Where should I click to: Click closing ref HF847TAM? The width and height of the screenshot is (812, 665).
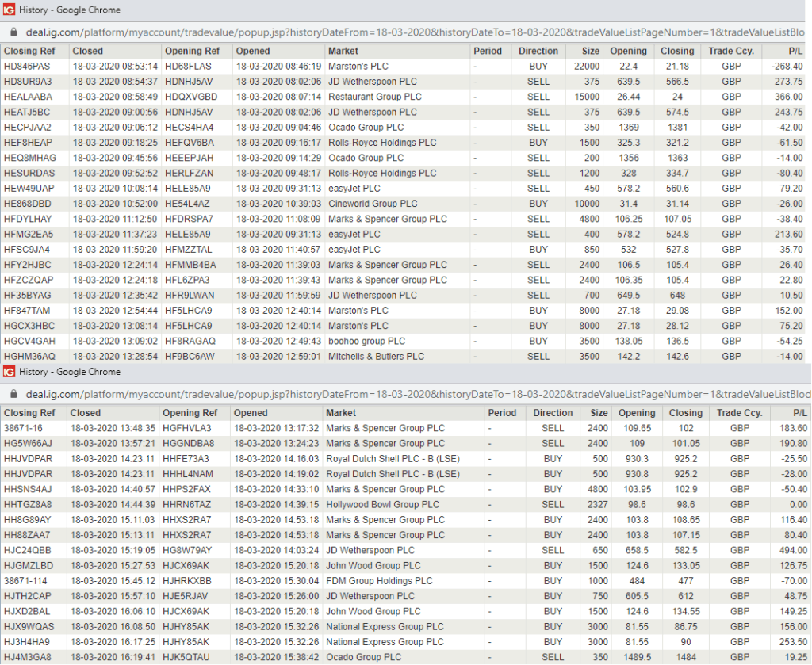27,311
